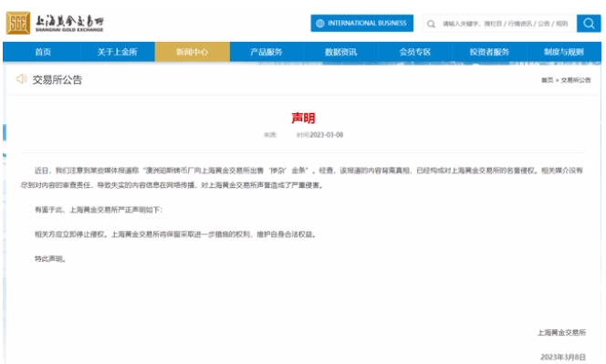This screenshot has height=364, width=606.
Task: Select the 新闻中心 tab
Action: (x=192, y=52)
